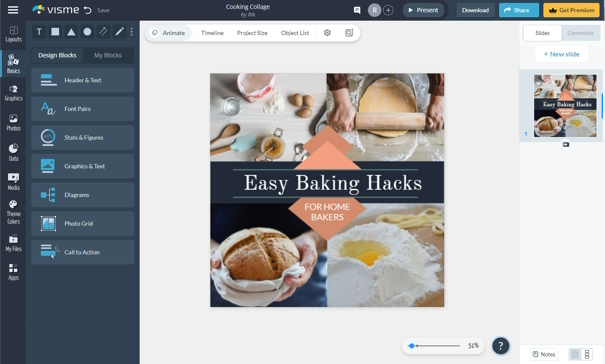This screenshot has height=364, width=605.
Task: Click the Cooking Collage project title
Action: click(248, 7)
